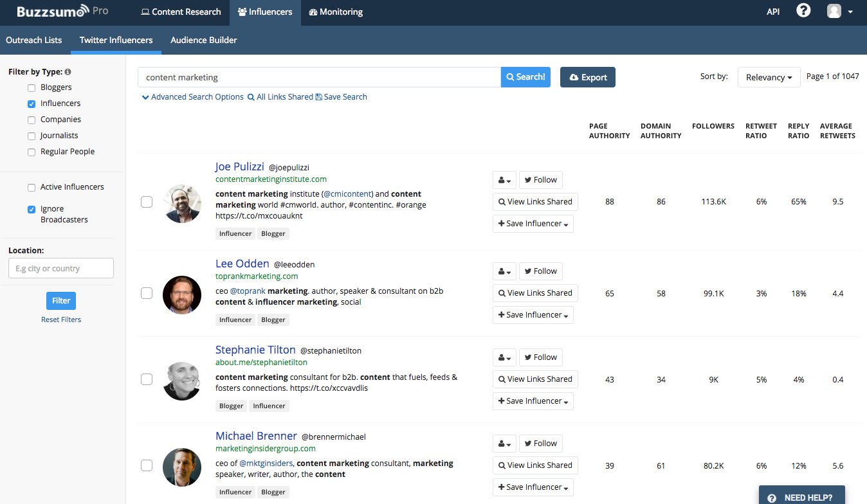Enable the Bloggers filter checkbox
The width and height of the screenshot is (867, 504).
click(x=32, y=87)
